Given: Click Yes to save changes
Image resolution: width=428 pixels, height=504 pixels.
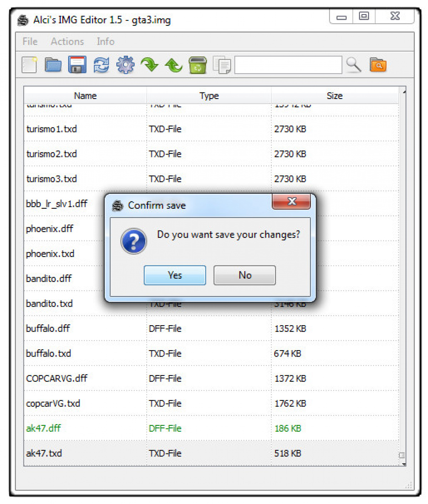Looking at the screenshot, I should [175, 275].
